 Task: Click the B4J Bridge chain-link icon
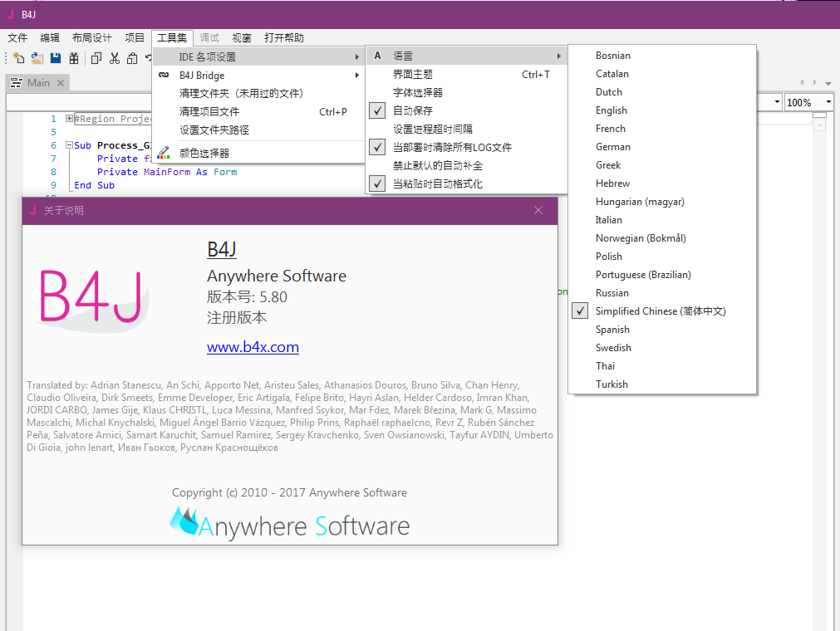(x=164, y=75)
